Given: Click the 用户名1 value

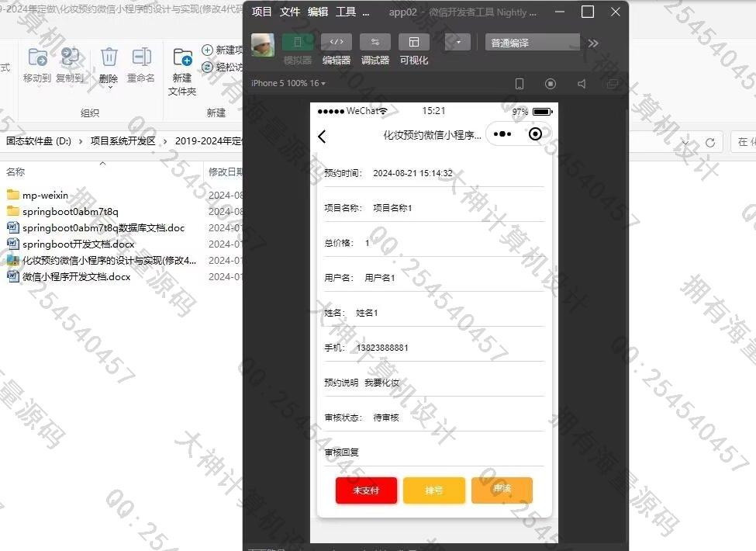Looking at the screenshot, I should coord(379,278).
